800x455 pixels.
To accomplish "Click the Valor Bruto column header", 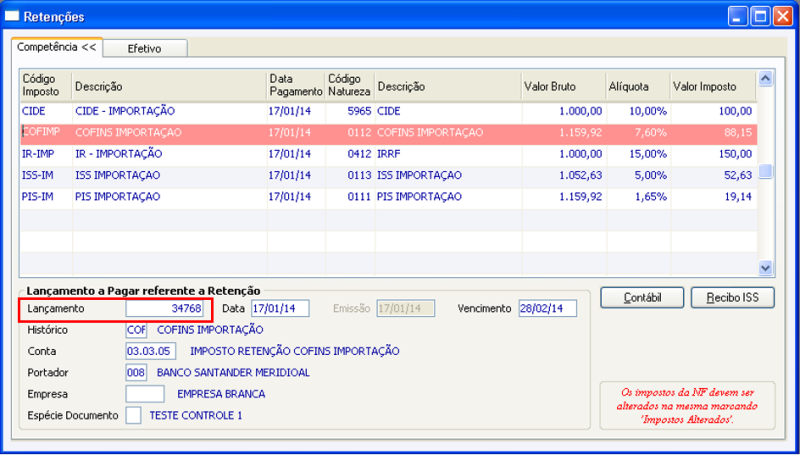I will coord(563,86).
